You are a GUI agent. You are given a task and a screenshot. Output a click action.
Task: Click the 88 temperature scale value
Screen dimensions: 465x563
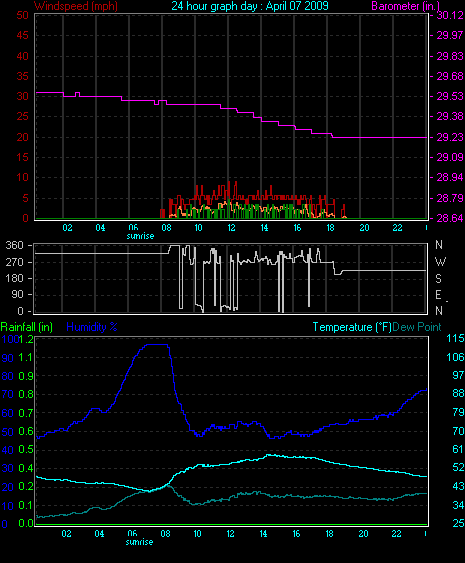[x=458, y=394]
